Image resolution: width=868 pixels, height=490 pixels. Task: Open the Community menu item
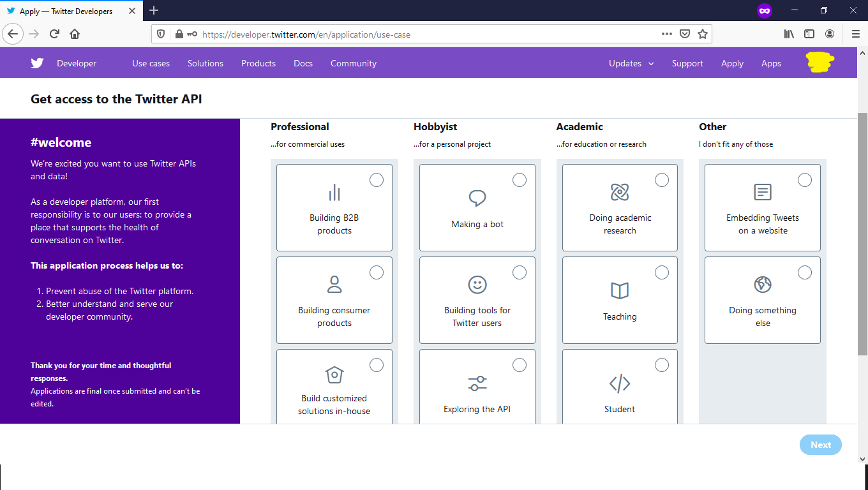(354, 63)
